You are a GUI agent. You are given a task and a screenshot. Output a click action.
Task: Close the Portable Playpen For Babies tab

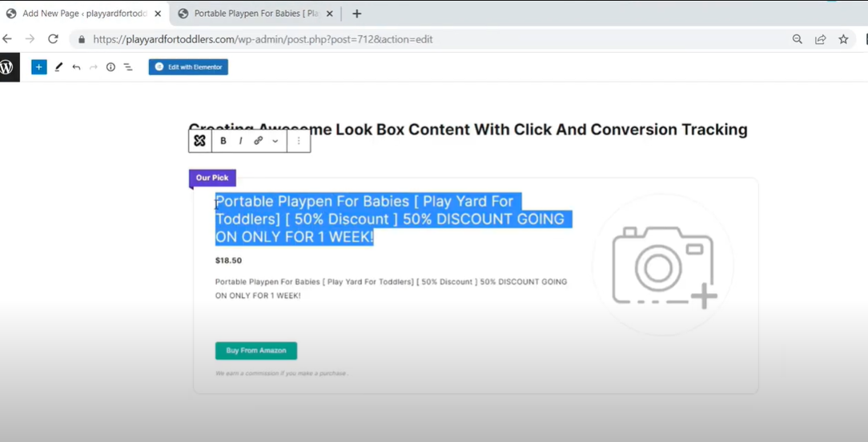click(329, 14)
